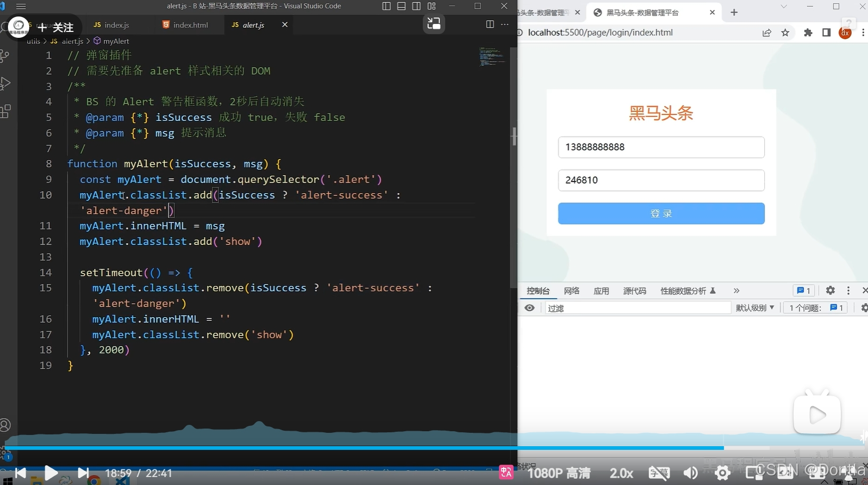Change 1080P 高清 video quality
868x485 pixels.
[x=559, y=473]
